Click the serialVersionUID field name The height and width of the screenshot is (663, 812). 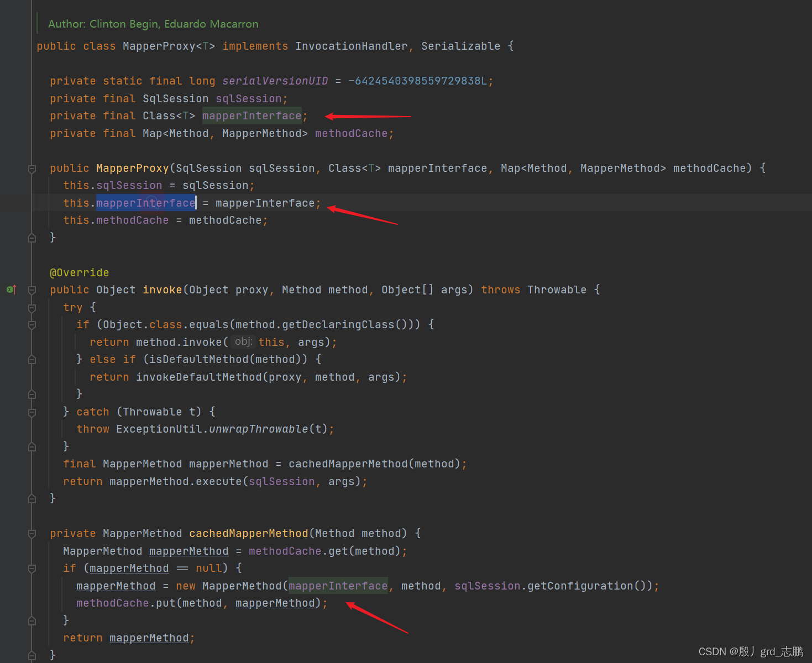[275, 81]
